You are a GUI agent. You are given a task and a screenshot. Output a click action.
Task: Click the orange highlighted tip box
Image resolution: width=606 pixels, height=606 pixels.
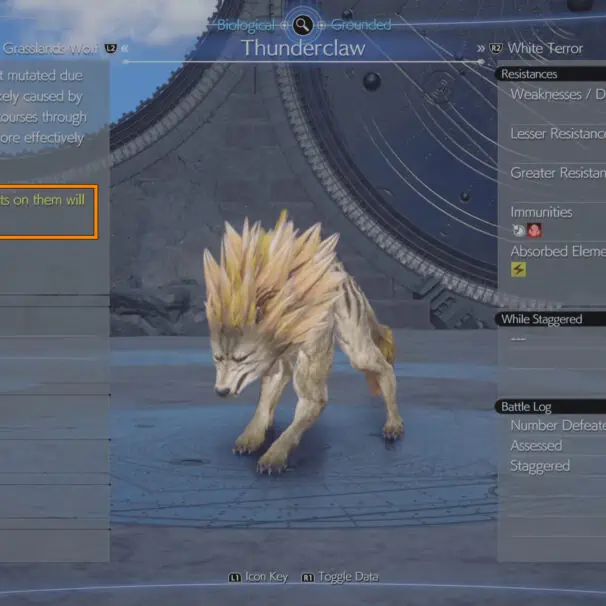[x=48, y=212]
